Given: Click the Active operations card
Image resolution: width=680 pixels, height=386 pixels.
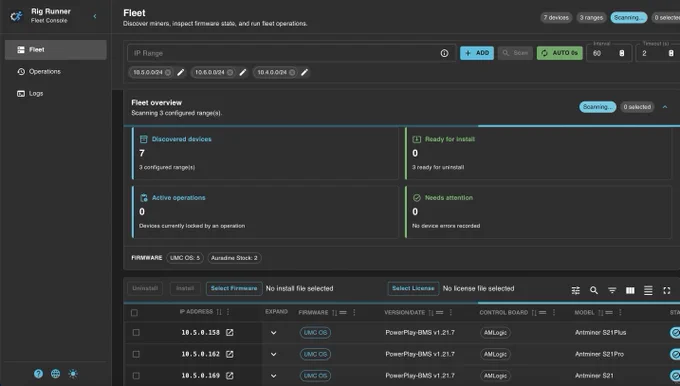Looking at the screenshot, I should coord(265,212).
